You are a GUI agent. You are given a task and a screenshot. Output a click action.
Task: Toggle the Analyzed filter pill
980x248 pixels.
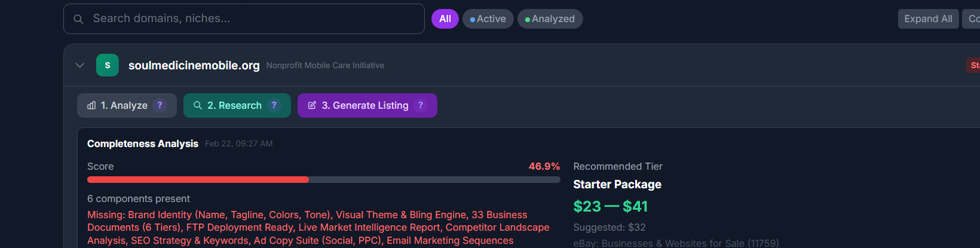click(550, 19)
